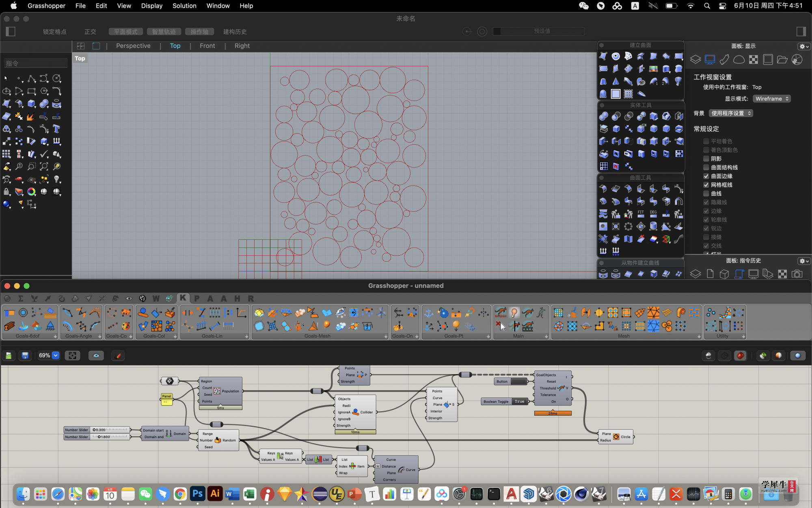Viewport: 812px width, 508px height.
Task: Click the 正交 ortho button
Action: coord(90,32)
